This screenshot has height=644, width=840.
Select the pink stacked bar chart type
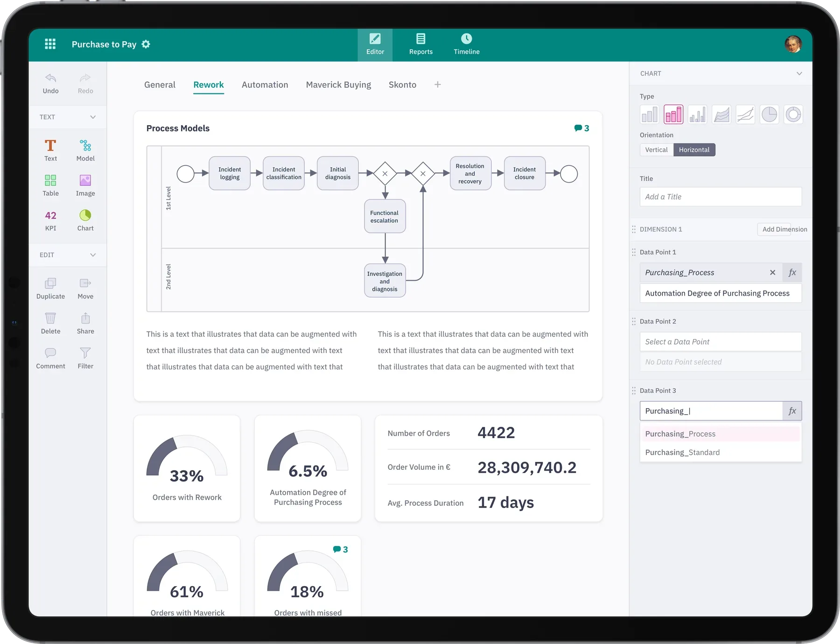click(673, 114)
